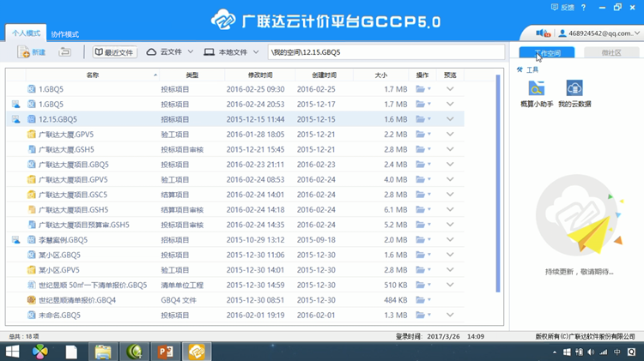
Task: Sort by 类型 column header
Action: tap(191, 75)
